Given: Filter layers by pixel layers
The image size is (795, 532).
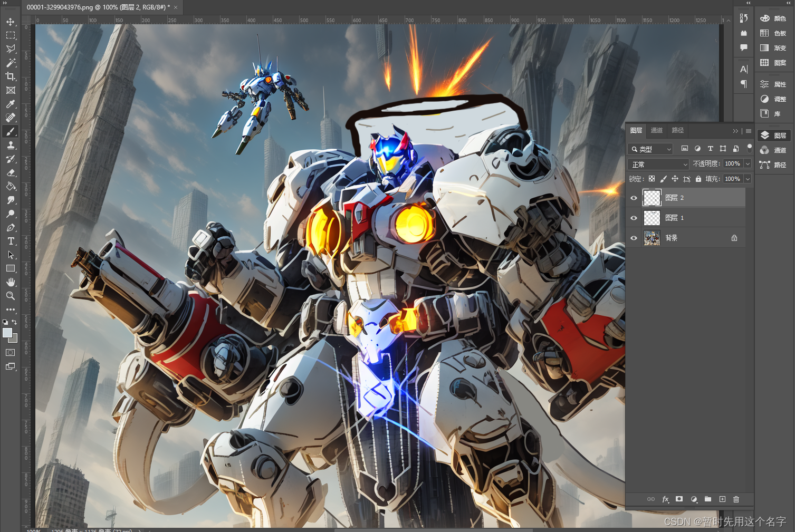Looking at the screenshot, I should click(x=685, y=149).
